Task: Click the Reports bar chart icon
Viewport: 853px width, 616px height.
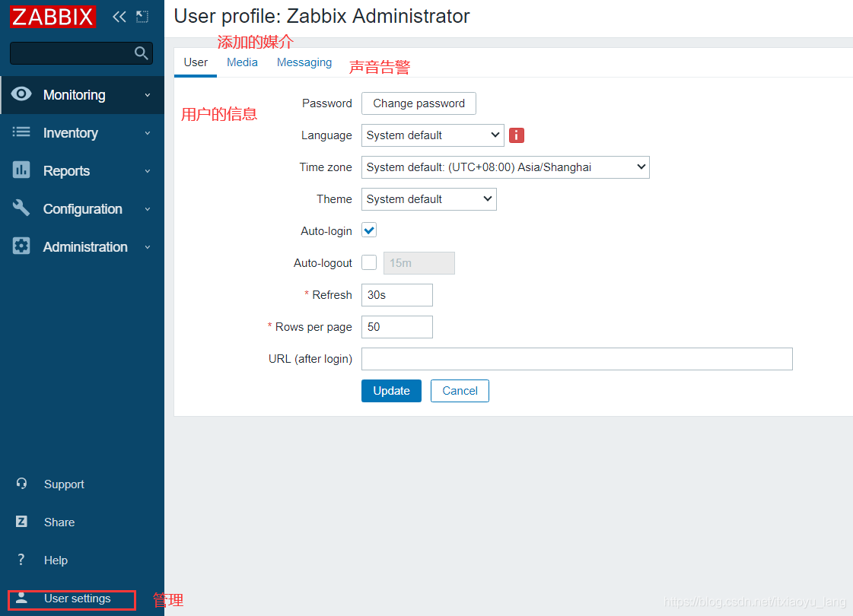Action: [21, 170]
